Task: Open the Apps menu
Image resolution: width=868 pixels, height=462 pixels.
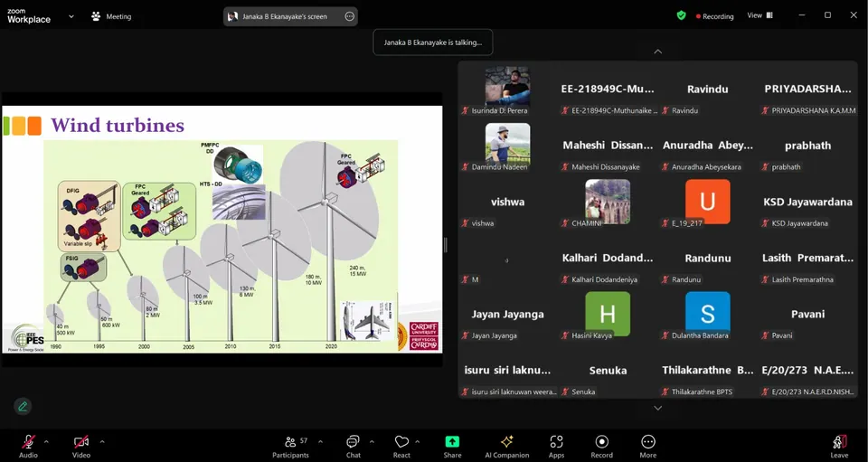Action: [556, 446]
